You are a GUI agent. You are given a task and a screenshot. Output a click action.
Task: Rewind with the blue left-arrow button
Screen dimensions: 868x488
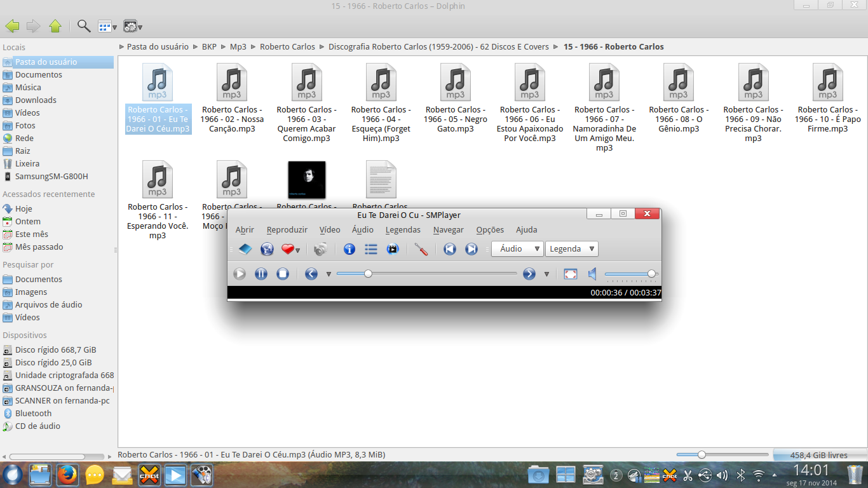pyautogui.click(x=311, y=274)
